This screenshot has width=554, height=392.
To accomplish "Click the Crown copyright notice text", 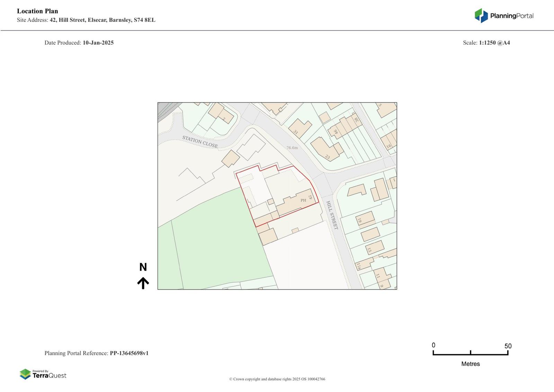I will [277, 379].
